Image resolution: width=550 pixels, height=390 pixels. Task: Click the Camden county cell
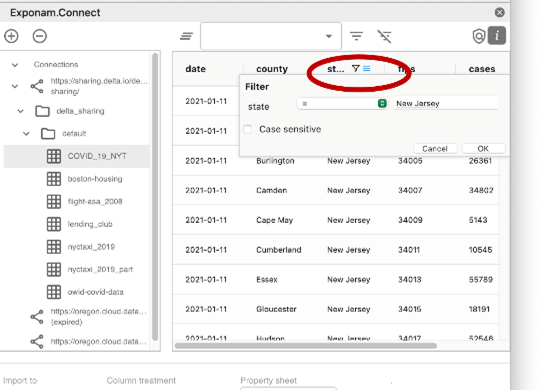pos(271,190)
